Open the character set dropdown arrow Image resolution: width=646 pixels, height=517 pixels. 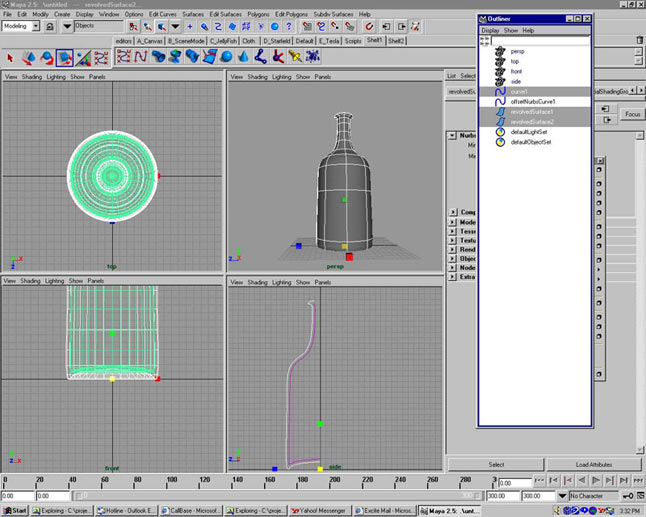click(562, 496)
